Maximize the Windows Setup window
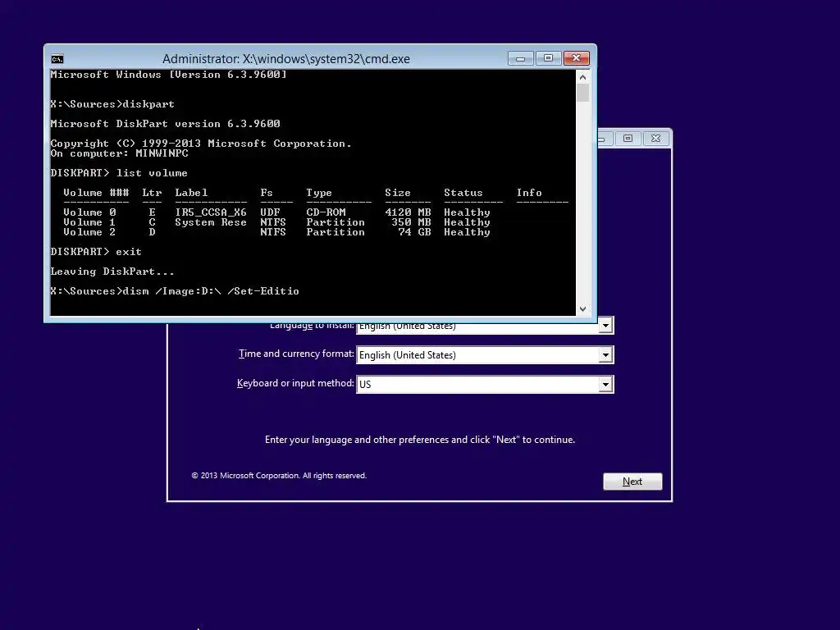The width and height of the screenshot is (840, 630). point(628,138)
